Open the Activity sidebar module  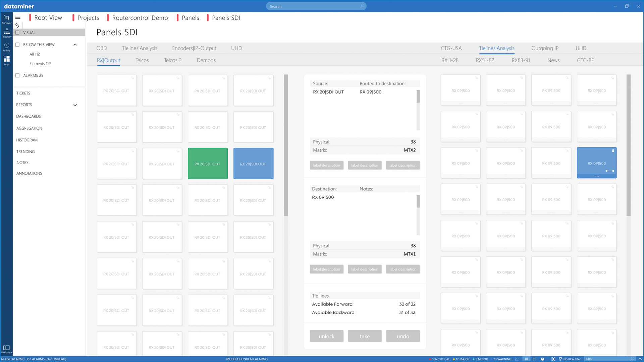pos(6,47)
